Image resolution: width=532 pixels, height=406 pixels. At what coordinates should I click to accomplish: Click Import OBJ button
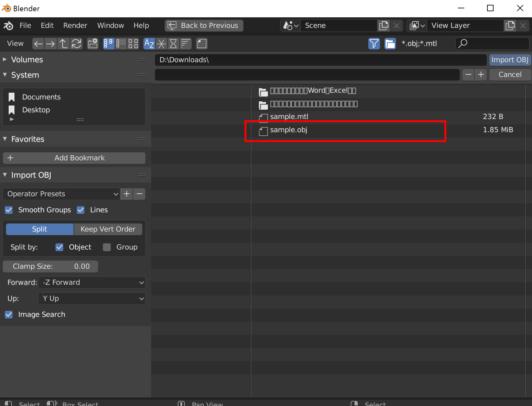coord(510,60)
